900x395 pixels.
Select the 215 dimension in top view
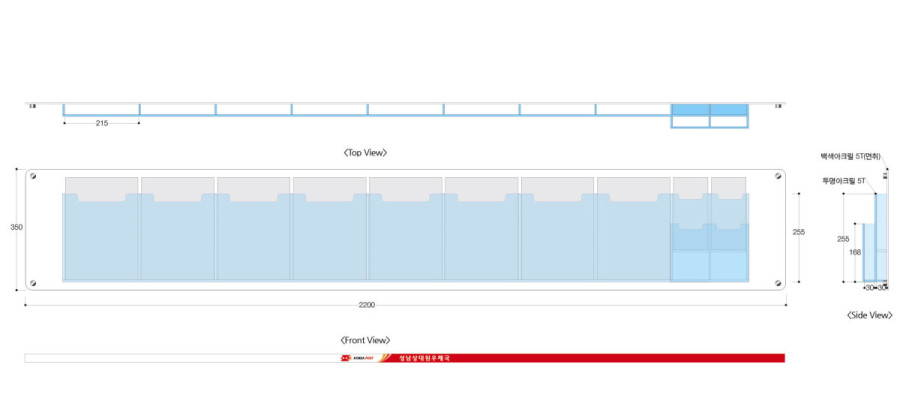point(102,123)
